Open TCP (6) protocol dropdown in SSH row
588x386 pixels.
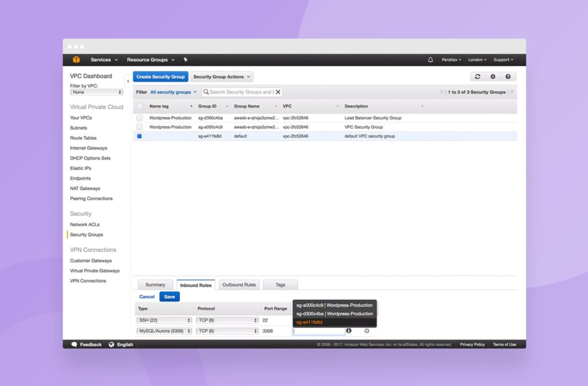tap(227, 320)
